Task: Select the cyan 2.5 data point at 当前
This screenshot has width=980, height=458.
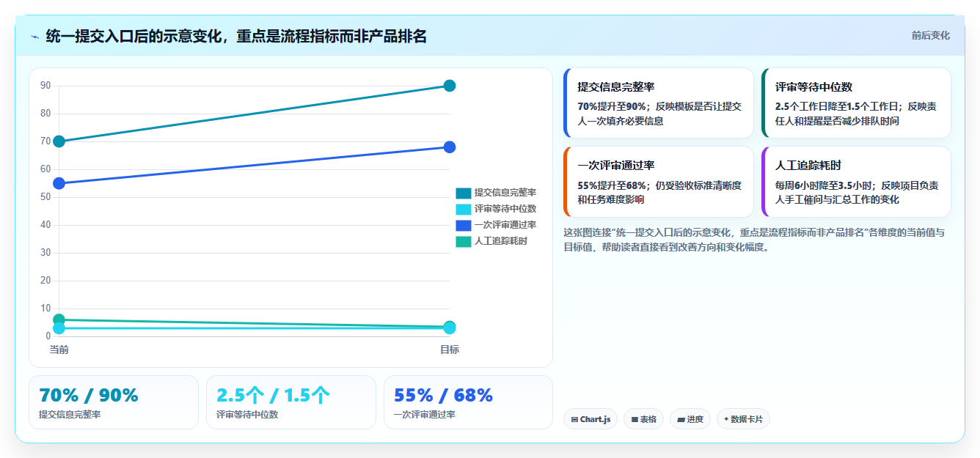Action: tap(59, 329)
